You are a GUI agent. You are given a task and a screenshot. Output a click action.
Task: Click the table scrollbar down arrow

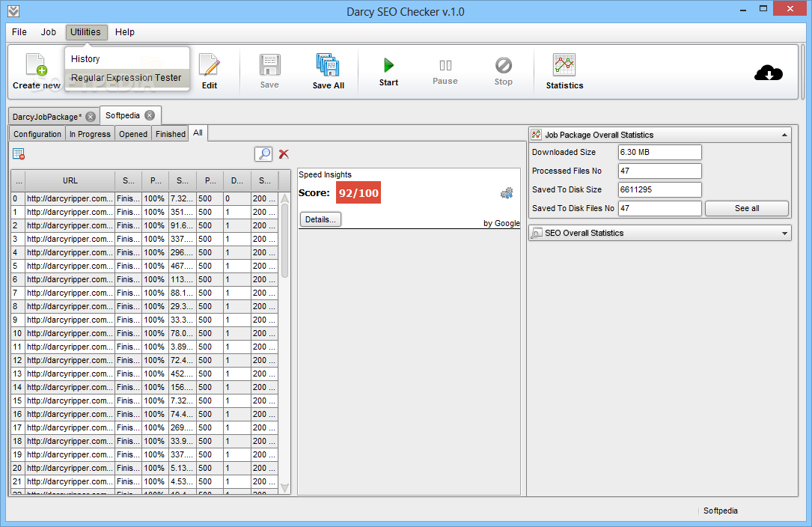coord(284,487)
